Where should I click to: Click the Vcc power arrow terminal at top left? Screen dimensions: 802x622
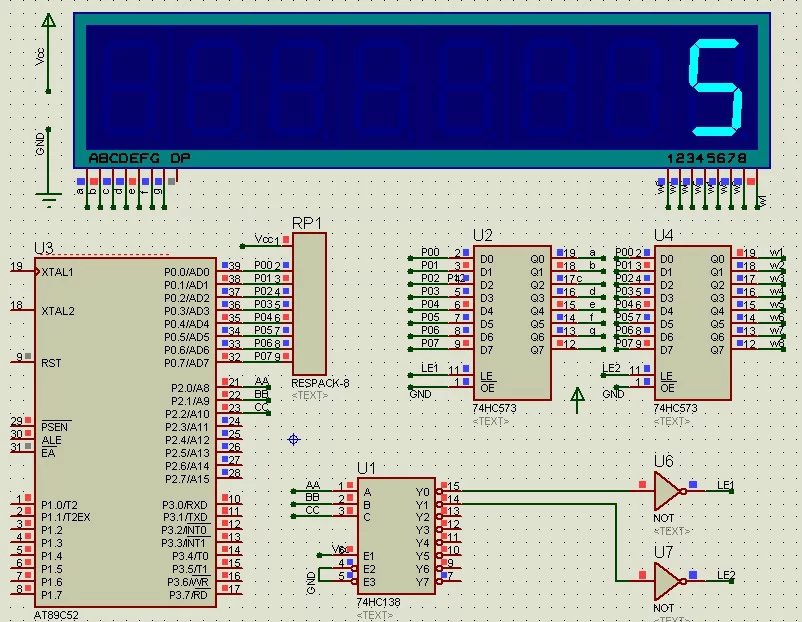49,20
